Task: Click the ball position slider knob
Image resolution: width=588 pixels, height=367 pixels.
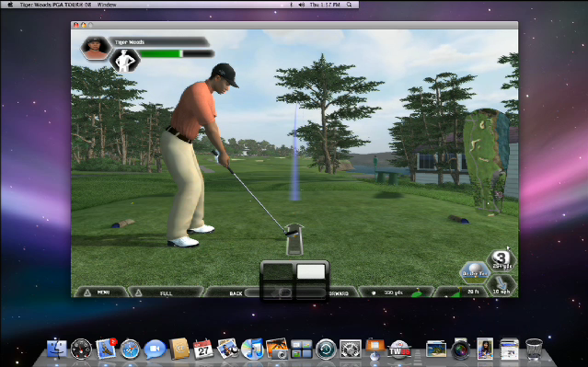Action: 285,292
